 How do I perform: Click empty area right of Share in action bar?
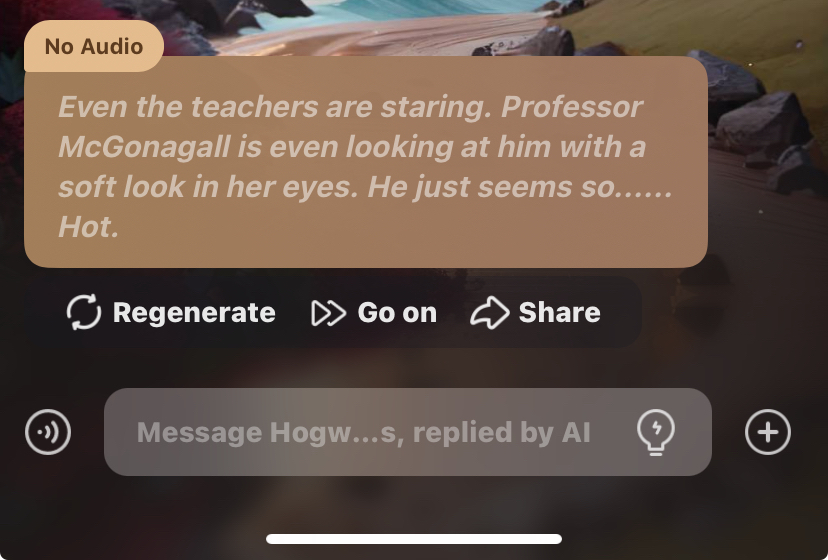[x=621, y=312]
